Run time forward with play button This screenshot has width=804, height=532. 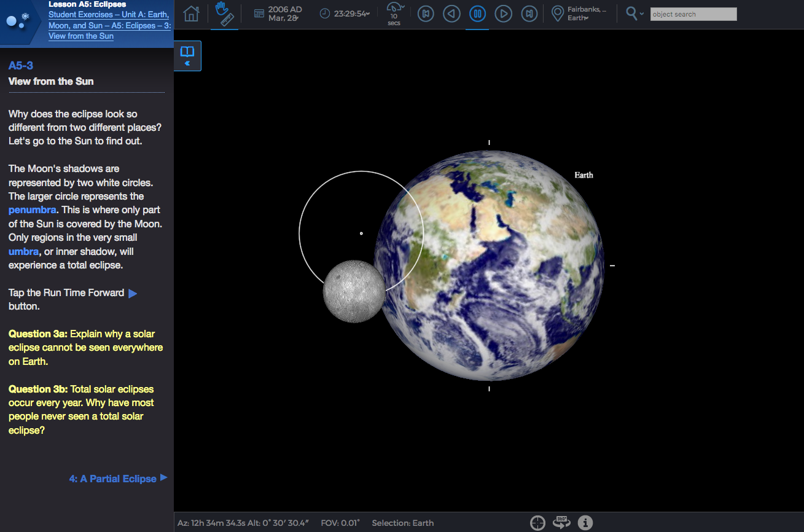503,14
